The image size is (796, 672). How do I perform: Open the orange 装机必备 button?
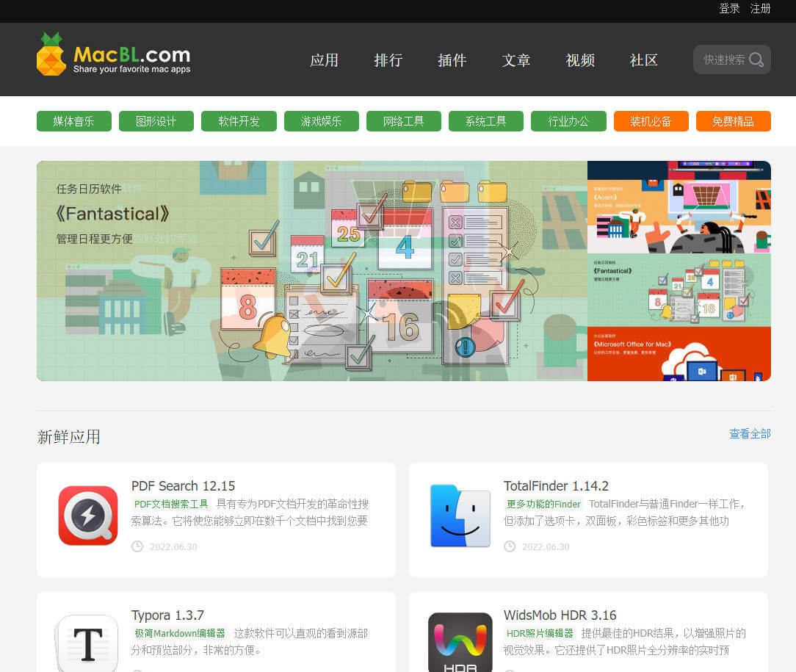(x=651, y=121)
